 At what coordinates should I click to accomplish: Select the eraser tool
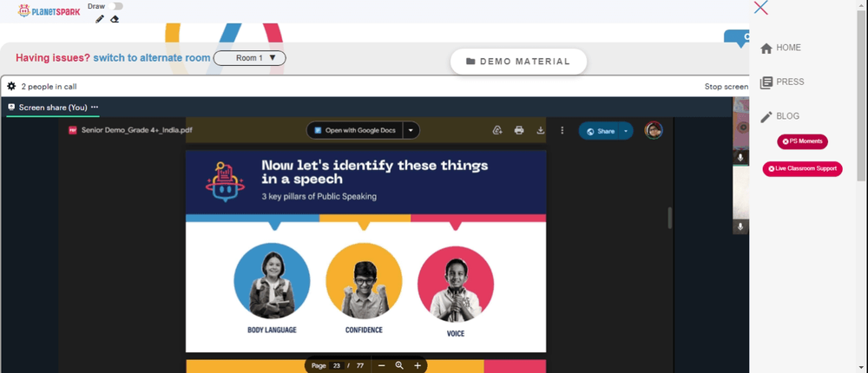click(115, 19)
